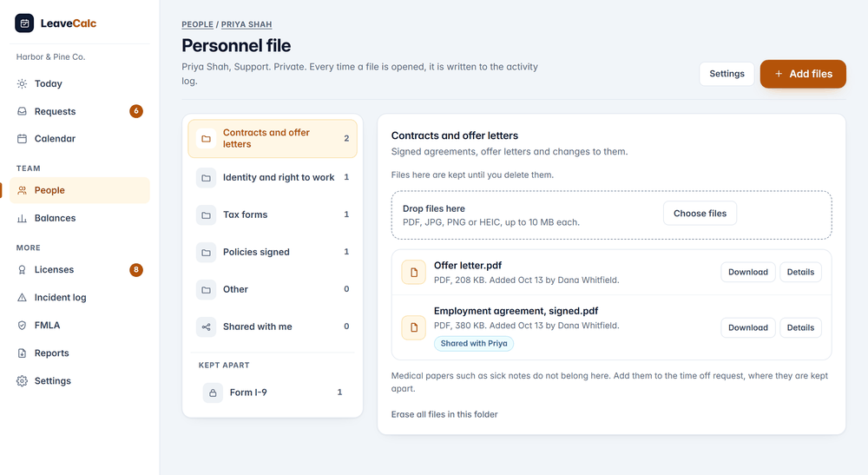Click the Other folder icon
The height and width of the screenshot is (475, 868).
pyautogui.click(x=206, y=289)
